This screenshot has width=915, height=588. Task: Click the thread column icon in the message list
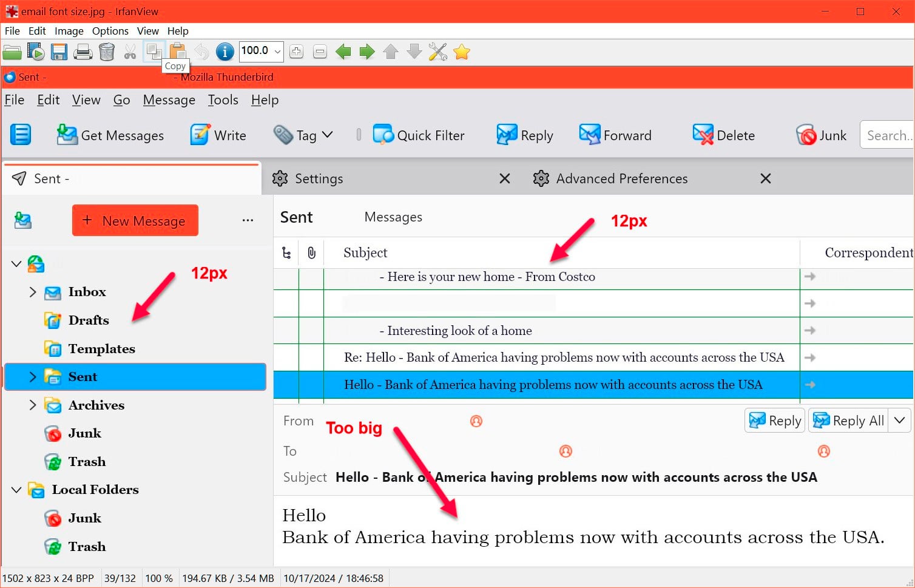(x=286, y=253)
